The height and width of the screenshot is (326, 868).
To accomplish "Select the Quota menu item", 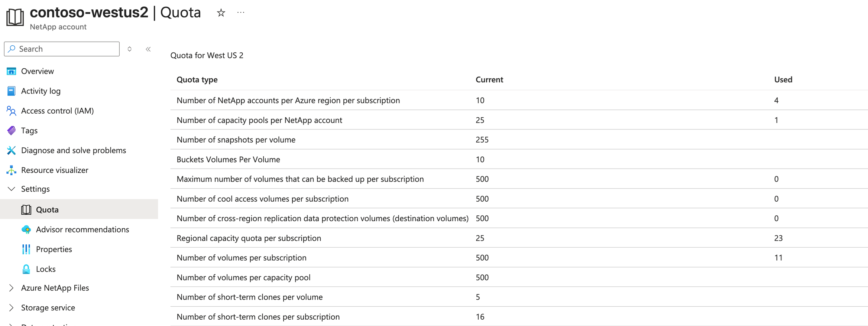I will 47,209.
